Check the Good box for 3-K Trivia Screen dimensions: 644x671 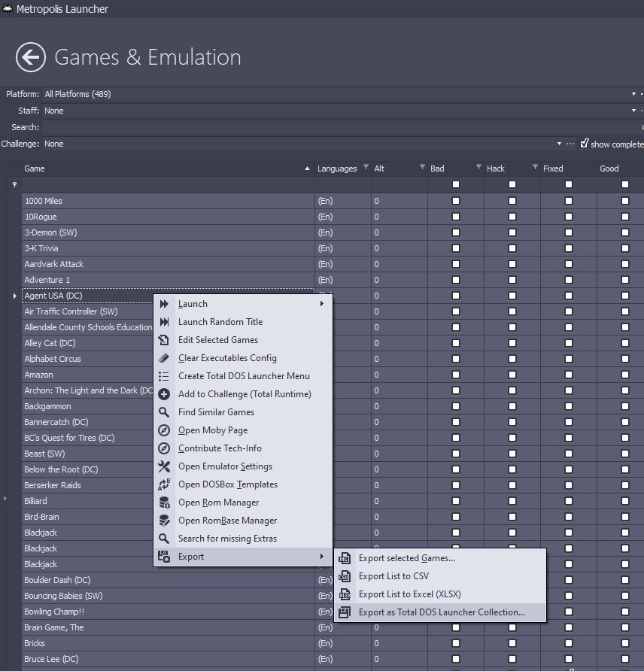(625, 248)
